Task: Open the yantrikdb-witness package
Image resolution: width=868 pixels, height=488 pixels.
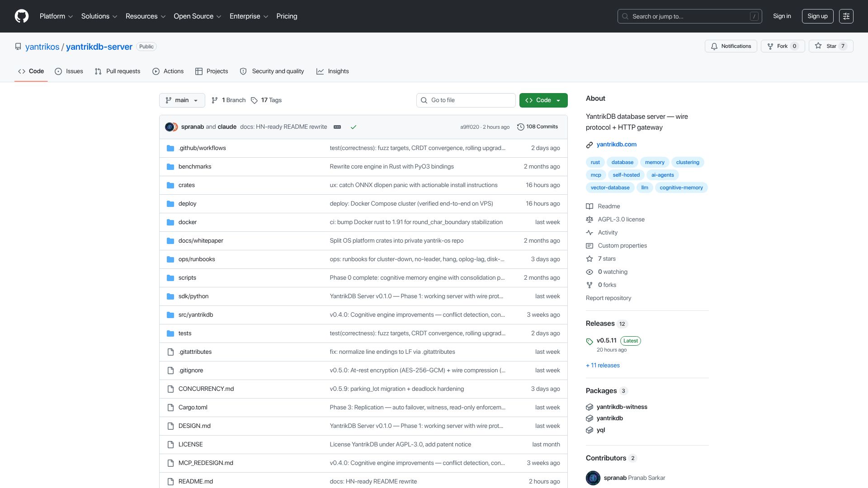Action: [x=622, y=407]
